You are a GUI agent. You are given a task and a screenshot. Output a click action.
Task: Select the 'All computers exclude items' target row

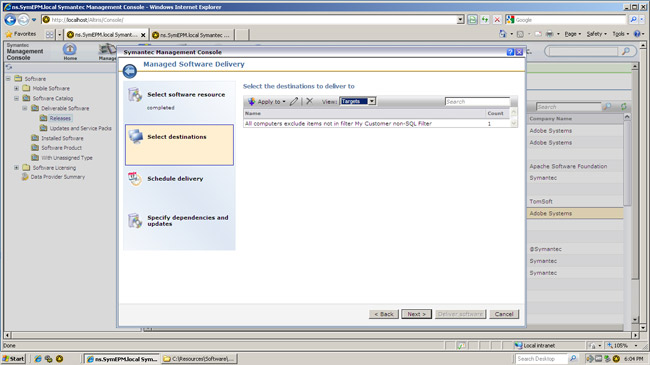tap(376, 124)
